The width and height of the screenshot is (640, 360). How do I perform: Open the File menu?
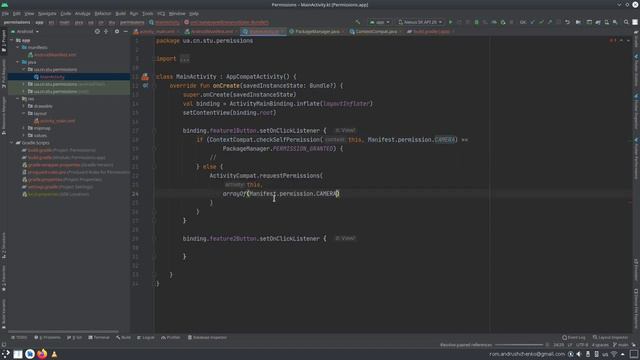click(x=5, y=13)
